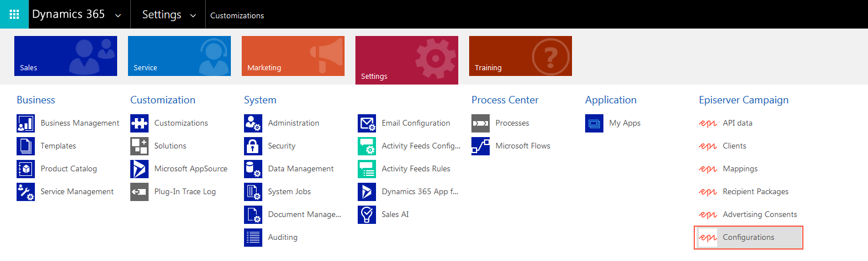Click the Security padlock icon
The image size is (868, 261).
tap(253, 146)
